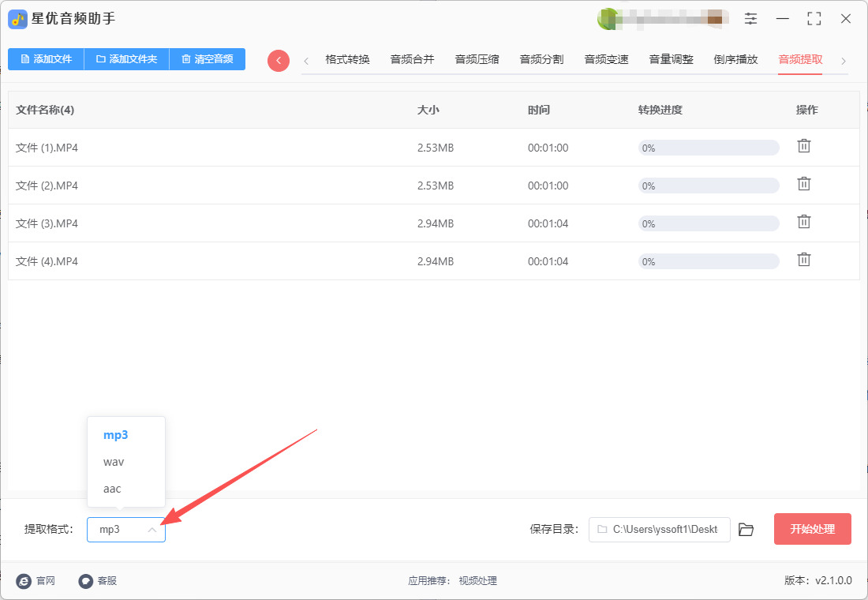
Task: Click the 00:01:00 duration of 文件 (2).MP4
Action: 548,186
